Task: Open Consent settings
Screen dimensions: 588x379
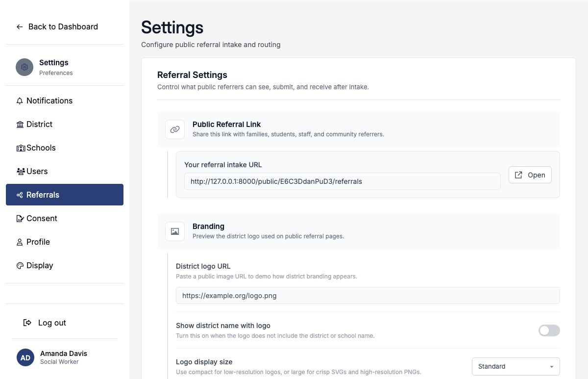Action: point(65,218)
